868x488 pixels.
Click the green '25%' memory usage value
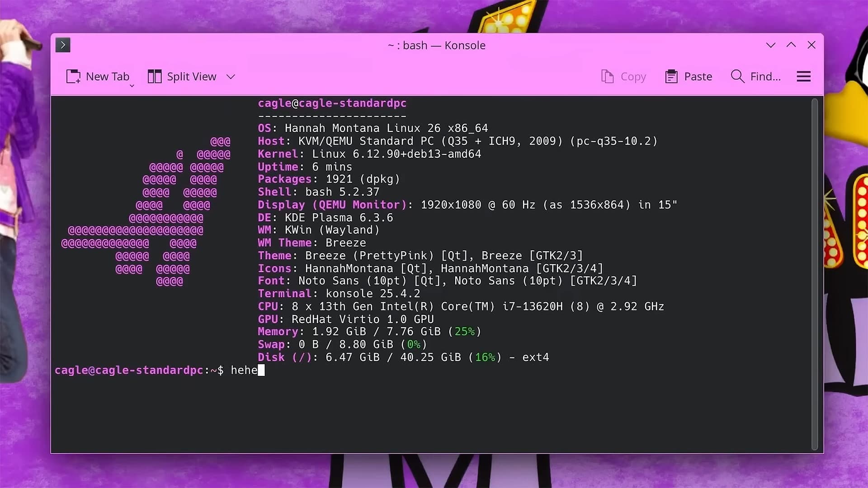[465, 332]
